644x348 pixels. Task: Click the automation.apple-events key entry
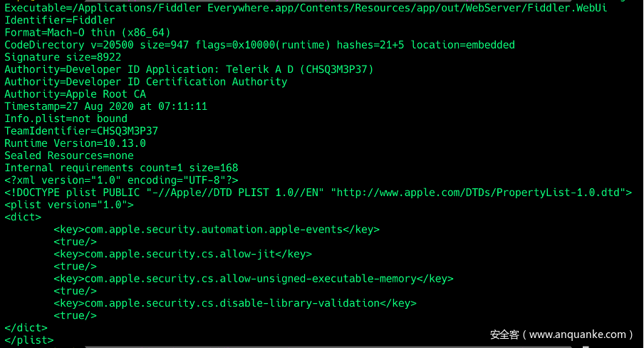[217, 230]
